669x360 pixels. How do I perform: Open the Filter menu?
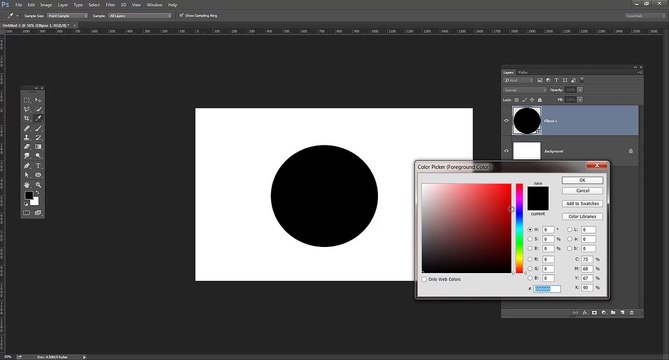pos(110,5)
